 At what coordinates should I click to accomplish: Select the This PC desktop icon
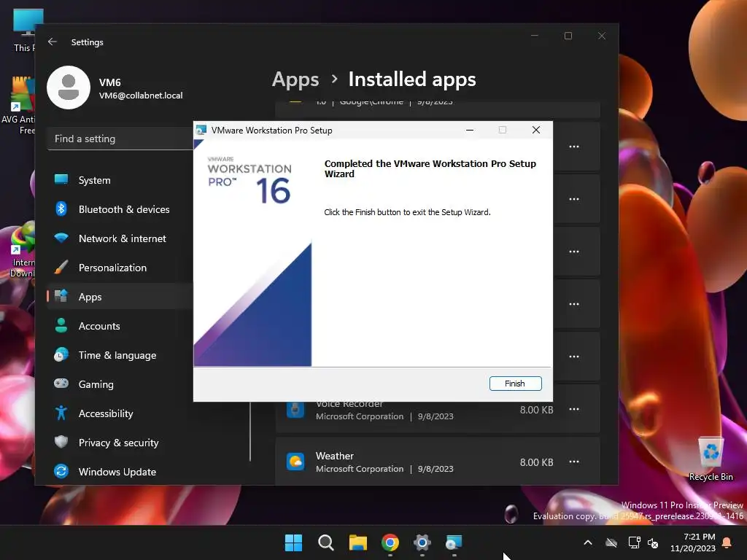(24, 30)
